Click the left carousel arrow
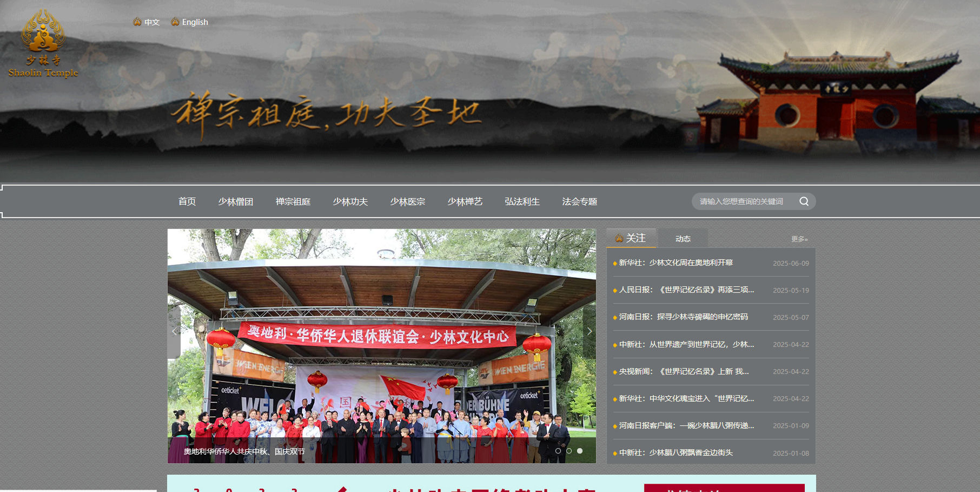 (x=174, y=331)
